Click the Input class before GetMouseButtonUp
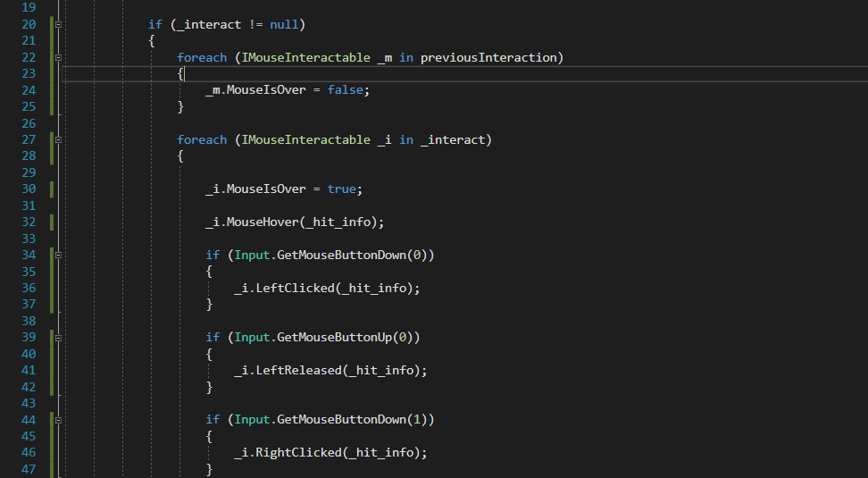 (x=252, y=337)
